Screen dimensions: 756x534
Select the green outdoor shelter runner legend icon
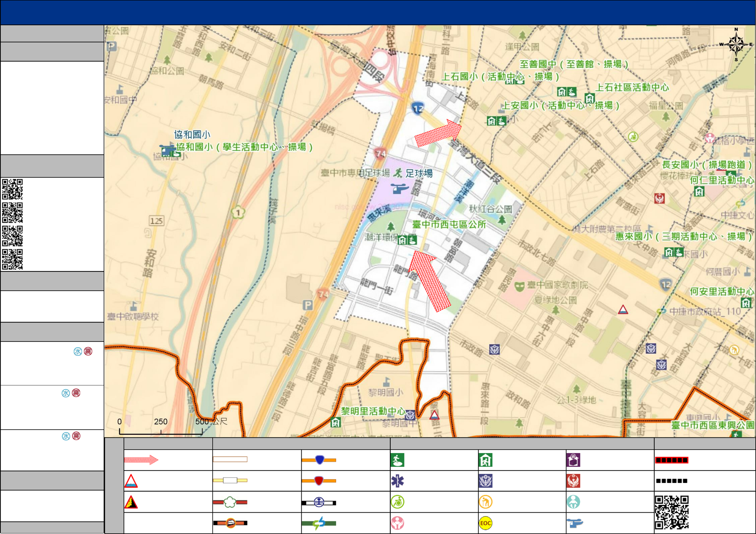397,460
